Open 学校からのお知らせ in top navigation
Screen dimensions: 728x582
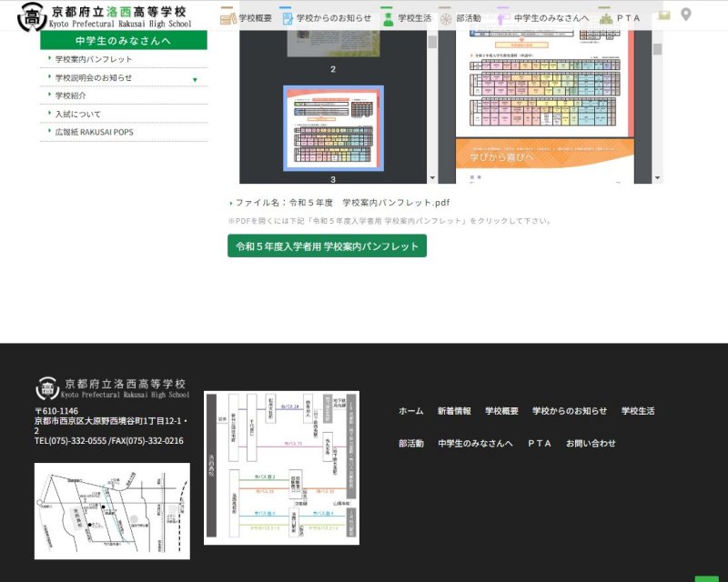[x=326, y=18]
